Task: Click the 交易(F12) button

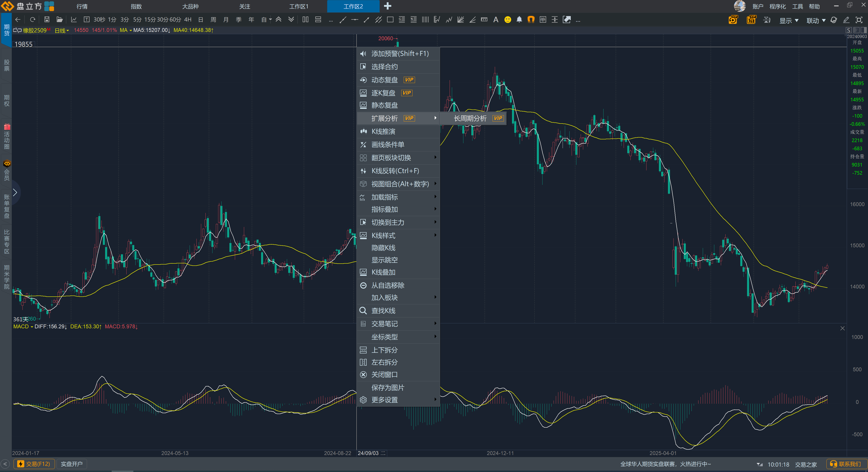Action: click(34, 464)
